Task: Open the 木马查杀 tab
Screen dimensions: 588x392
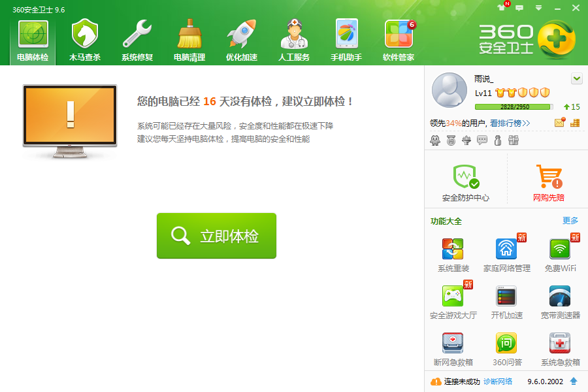Action: [x=85, y=41]
